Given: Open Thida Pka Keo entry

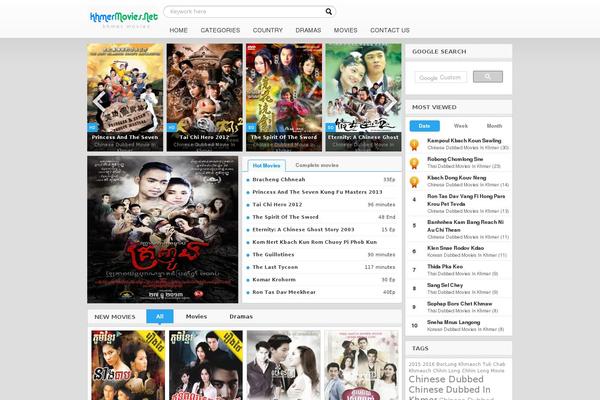Looking at the screenshot, I should point(445,266).
